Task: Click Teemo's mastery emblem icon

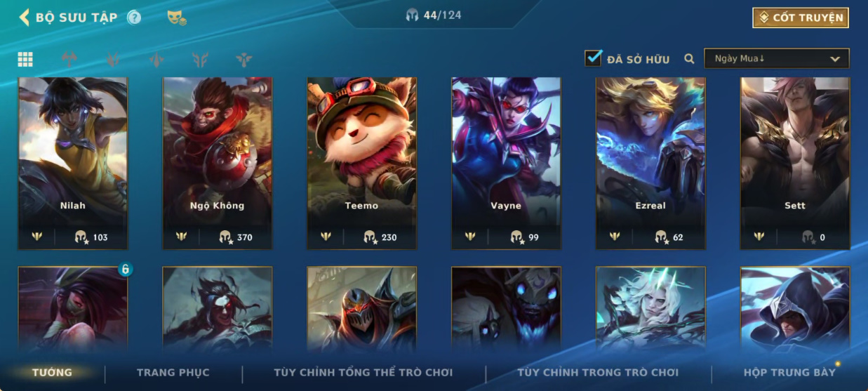Action: coord(326,237)
